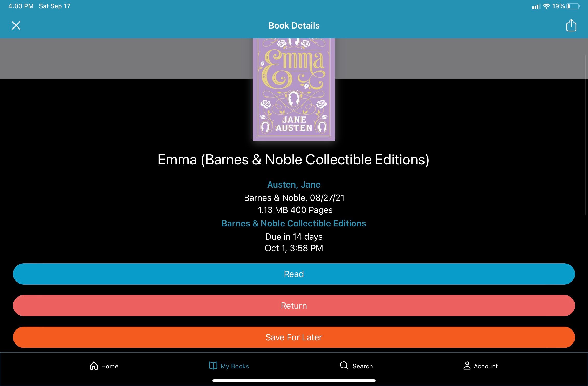Tap the Home icon in bottom navigation

(94, 366)
